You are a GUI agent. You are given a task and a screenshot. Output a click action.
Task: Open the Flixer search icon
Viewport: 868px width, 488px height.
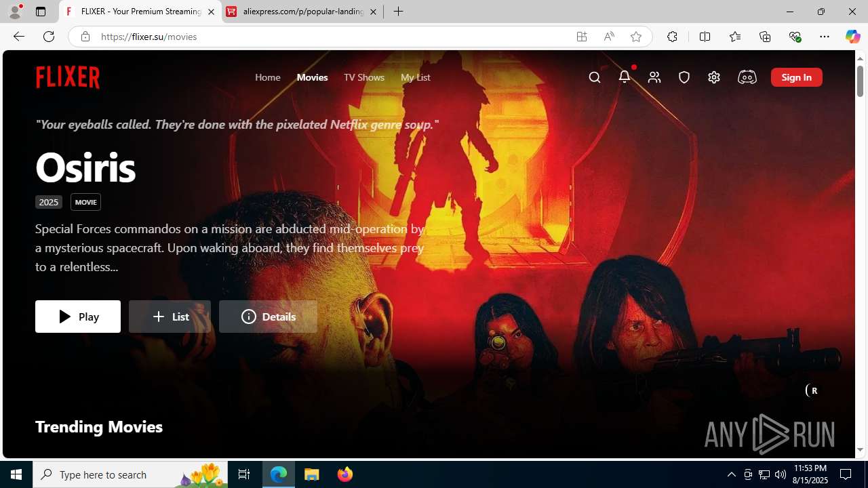[595, 77]
